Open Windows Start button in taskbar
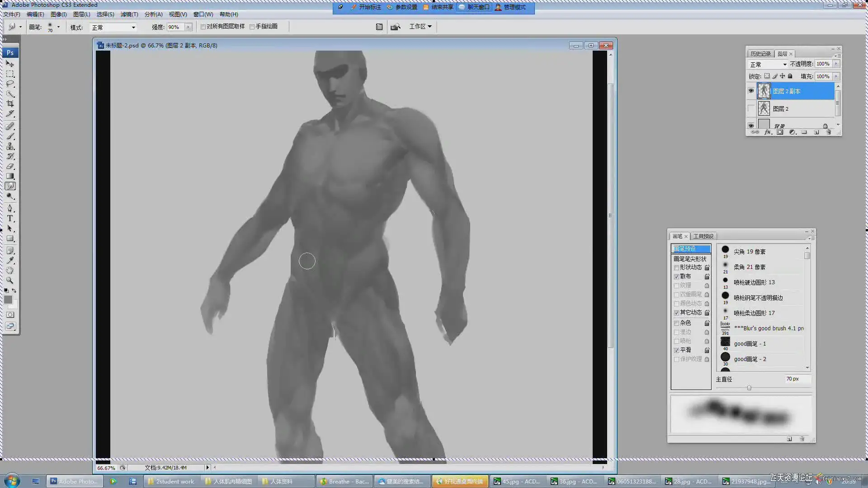868x488 pixels. [12, 481]
